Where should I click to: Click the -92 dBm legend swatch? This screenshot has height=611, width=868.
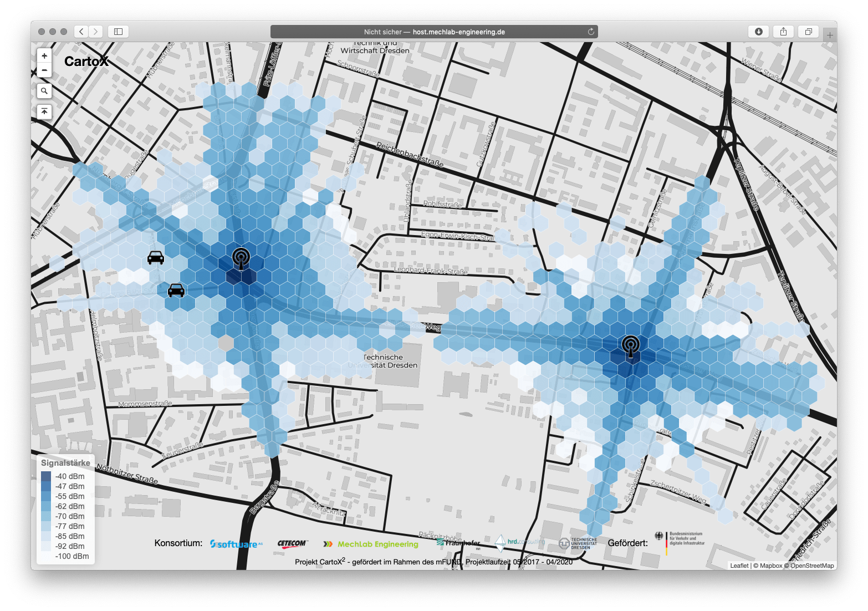pyautogui.click(x=46, y=546)
